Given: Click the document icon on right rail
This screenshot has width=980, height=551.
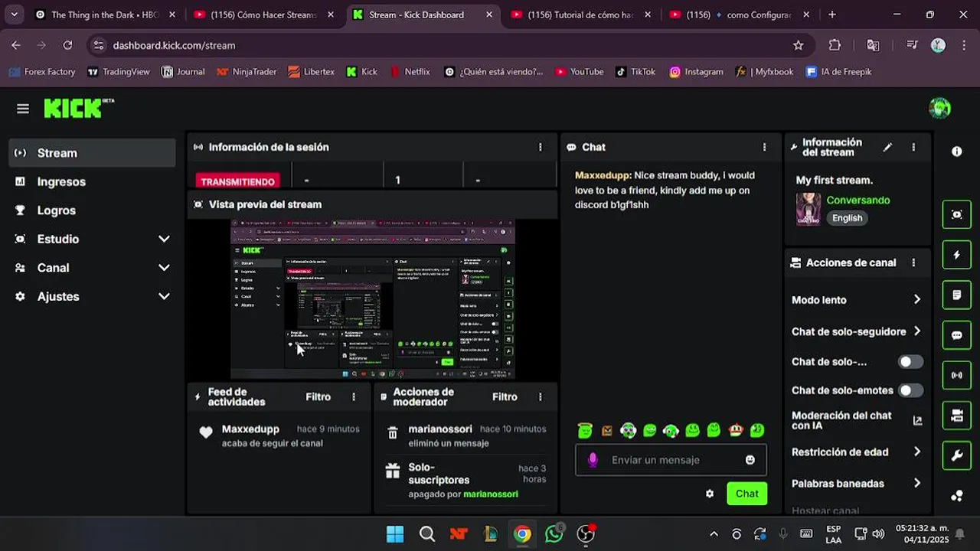Looking at the screenshot, I should tap(956, 295).
